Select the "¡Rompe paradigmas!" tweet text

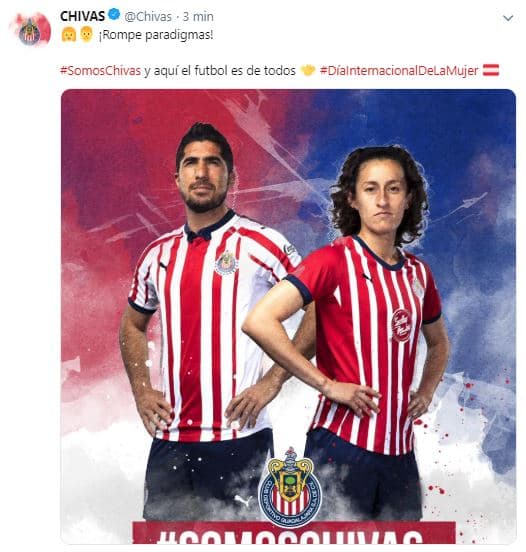click(156, 35)
